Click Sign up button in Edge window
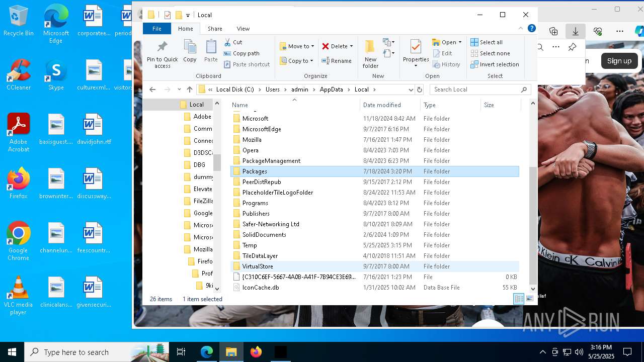This screenshot has width=644, height=362. coord(619,61)
